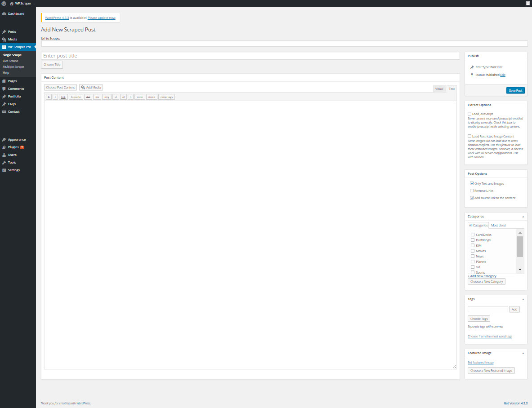This screenshot has width=532, height=408.
Task: Click the categories list scrollbar down arrow
Action: click(520, 270)
